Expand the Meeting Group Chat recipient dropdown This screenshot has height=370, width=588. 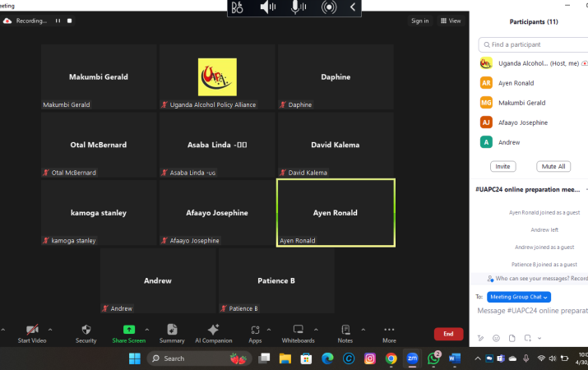[x=519, y=297]
